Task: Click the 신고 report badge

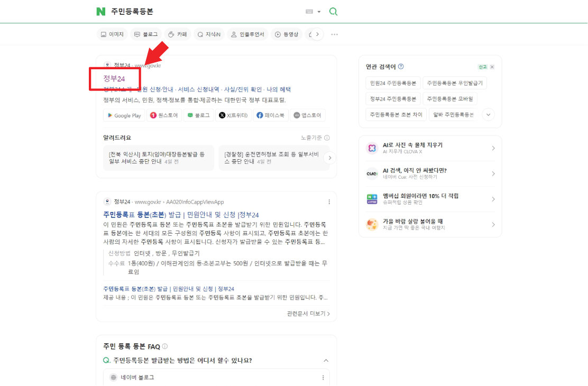Action: (x=482, y=67)
